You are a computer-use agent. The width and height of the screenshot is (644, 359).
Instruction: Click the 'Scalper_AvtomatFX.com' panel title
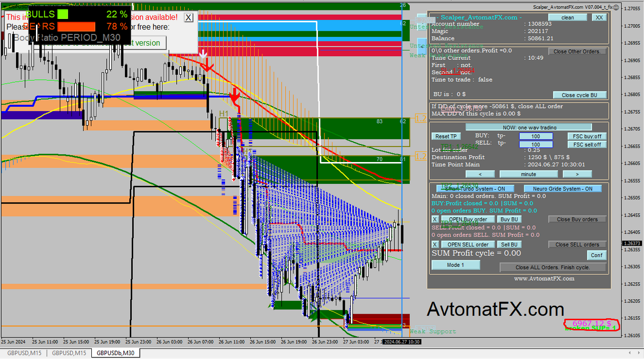[x=479, y=17]
